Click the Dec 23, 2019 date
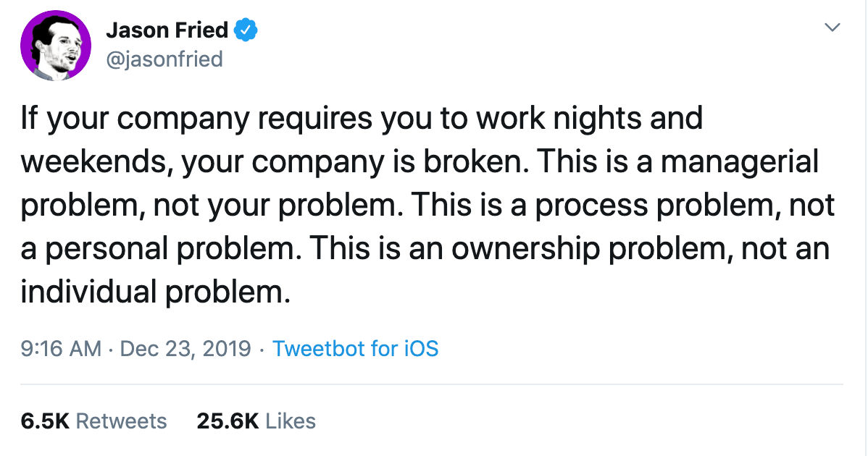 click(185, 349)
